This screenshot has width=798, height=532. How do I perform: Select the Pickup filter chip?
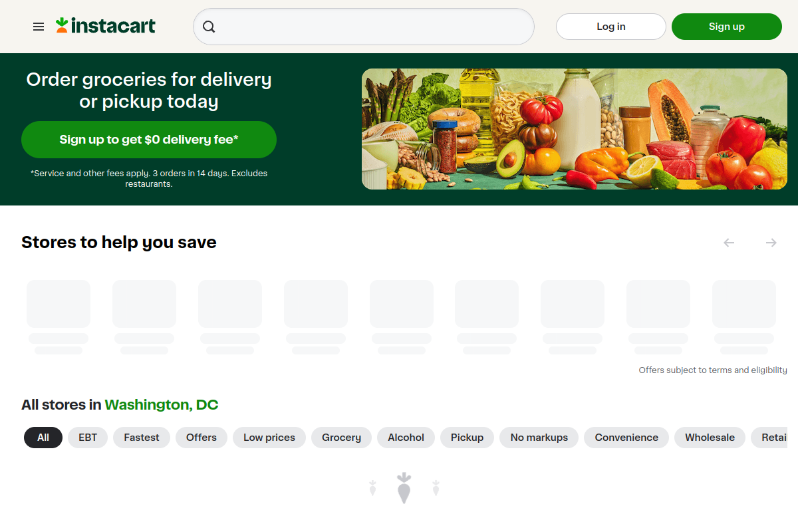(467, 438)
